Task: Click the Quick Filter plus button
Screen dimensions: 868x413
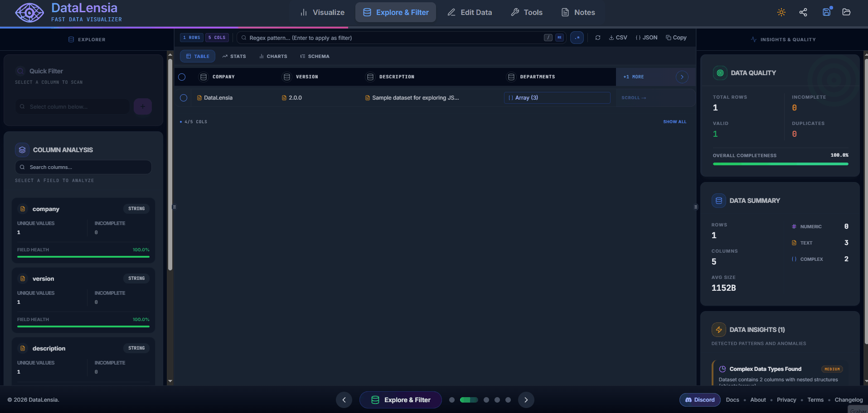Action: [x=143, y=106]
